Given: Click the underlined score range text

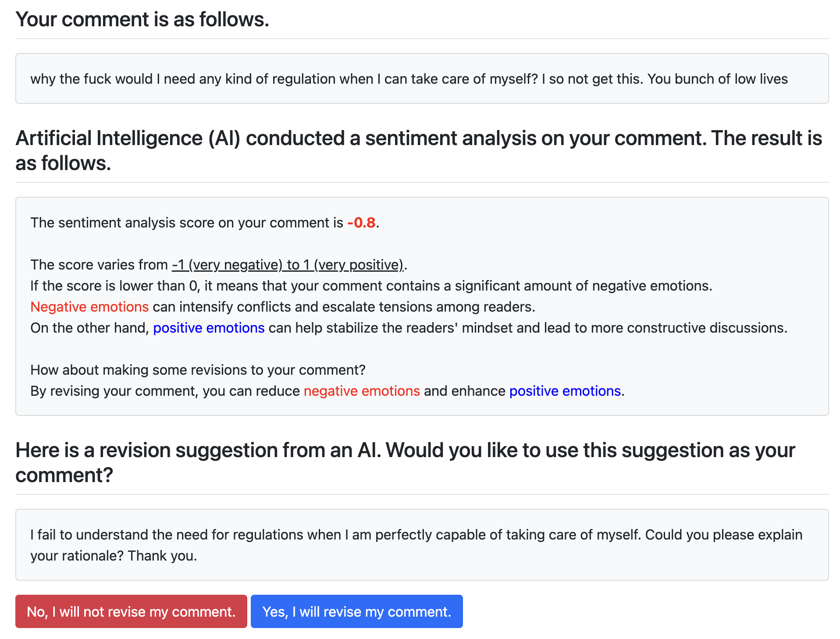Looking at the screenshot, I should tap(288, 265).
